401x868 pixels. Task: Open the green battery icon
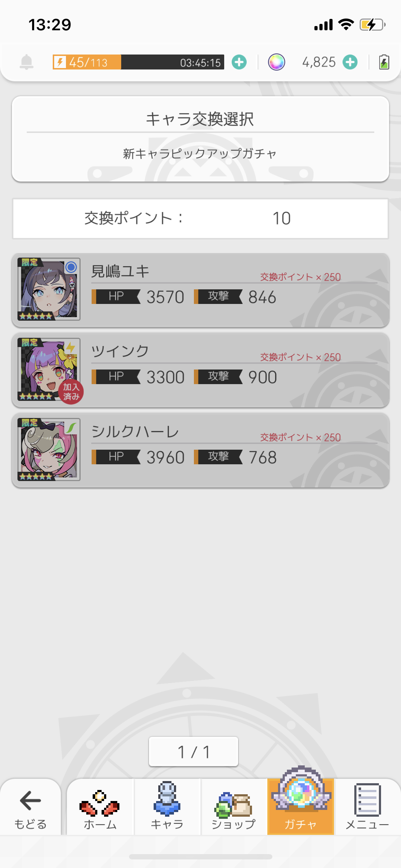(x=384, y=62)
